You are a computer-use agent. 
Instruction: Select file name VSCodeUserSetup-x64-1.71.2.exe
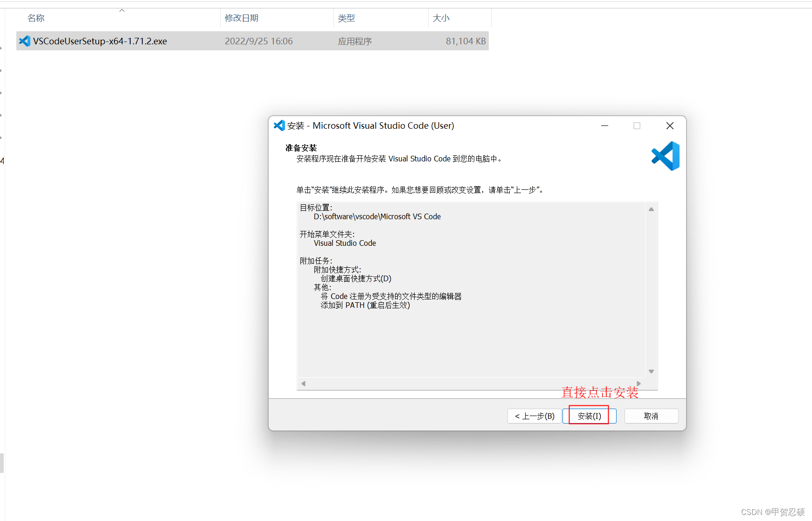[x=100, y=41]
